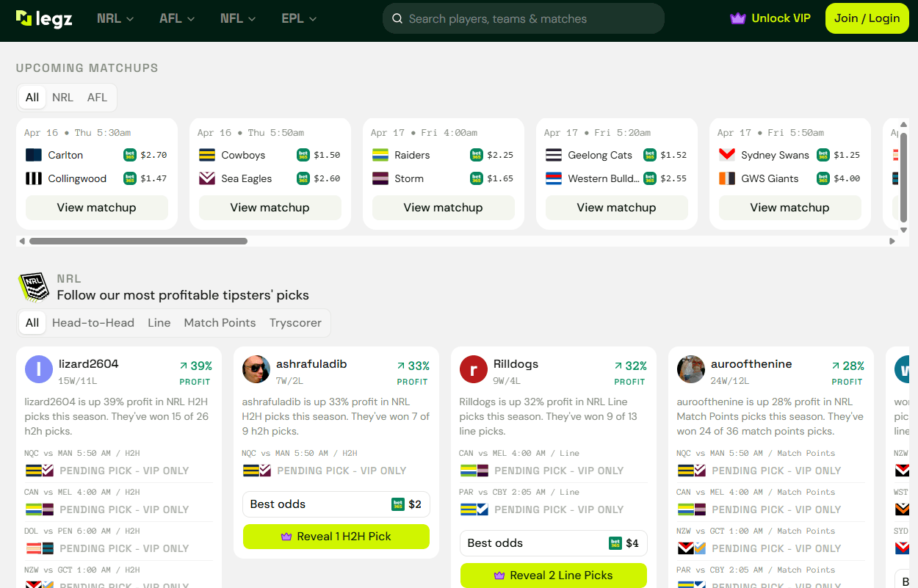Click the Raiders team icon
Screen dimensions: 918x588
click(380, 155)
